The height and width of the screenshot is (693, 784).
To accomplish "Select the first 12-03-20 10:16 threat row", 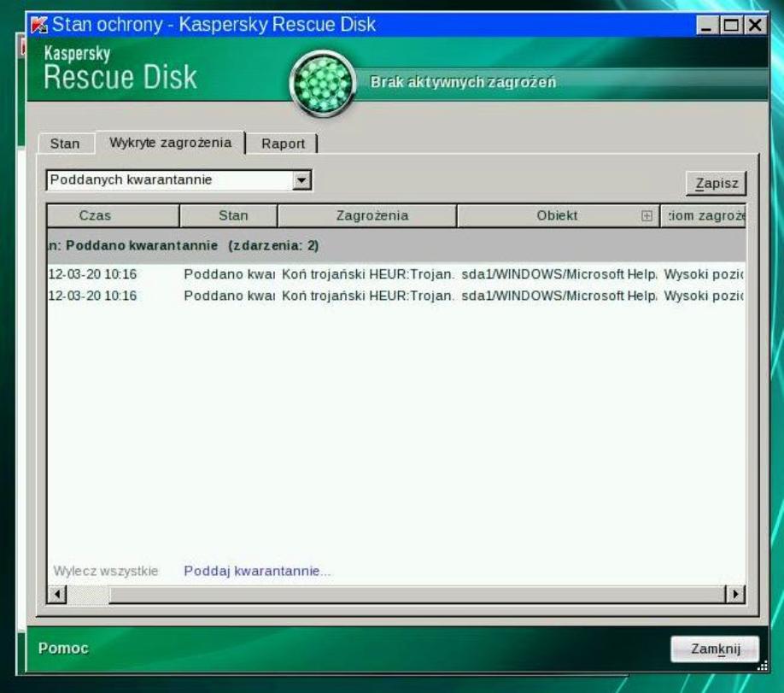I will [x=396, y=274].
